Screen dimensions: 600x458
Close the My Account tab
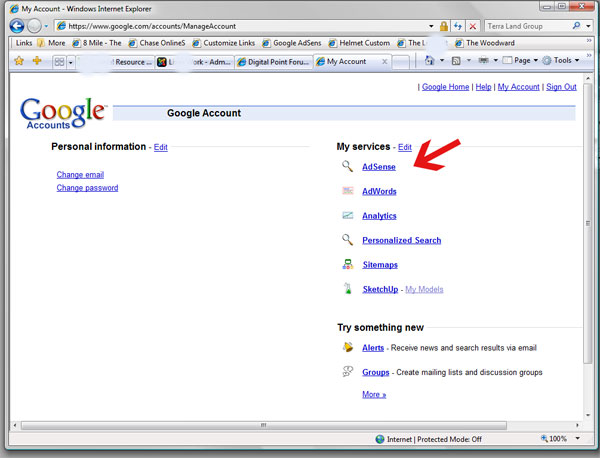coord(385,62)
